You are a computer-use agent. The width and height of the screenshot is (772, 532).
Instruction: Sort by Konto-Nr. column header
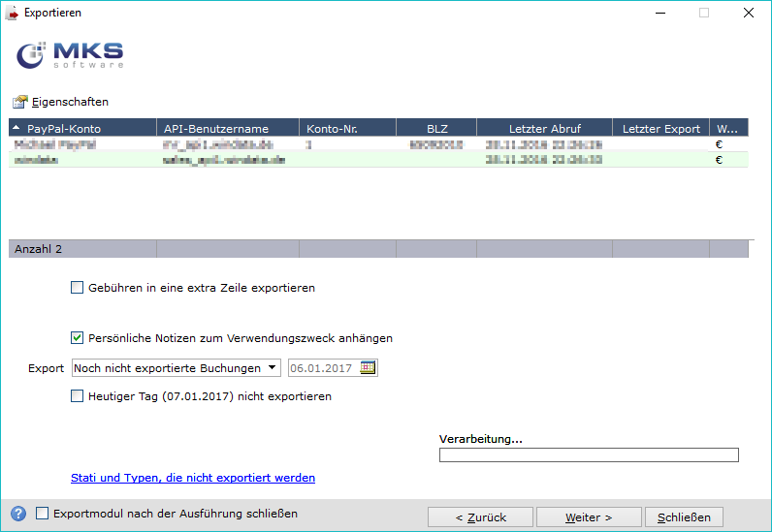point(347,128)
